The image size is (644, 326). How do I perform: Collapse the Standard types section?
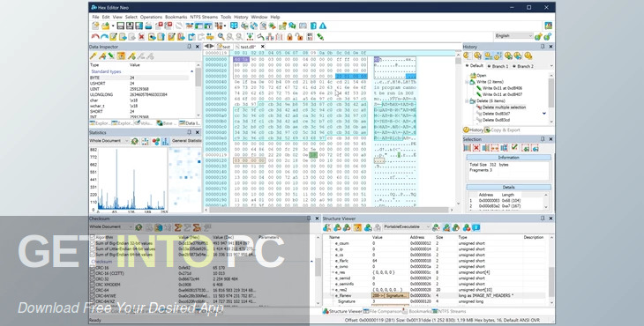point(191,71)
